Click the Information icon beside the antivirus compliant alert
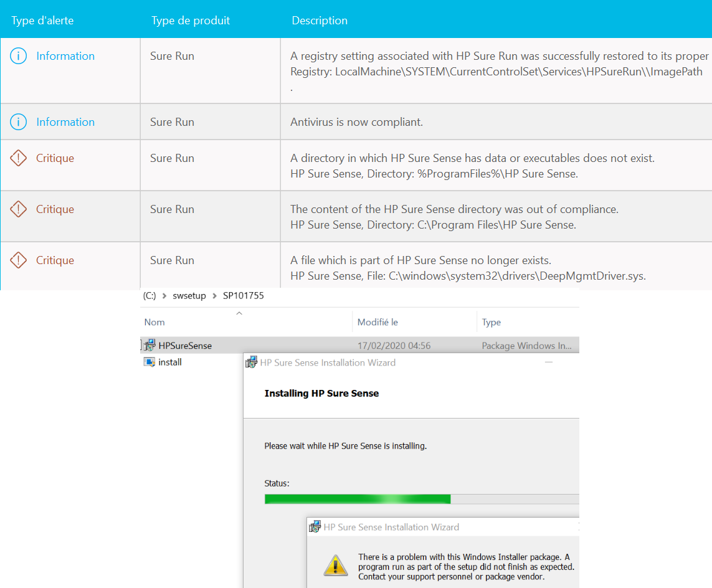Image resolution: width=712 pixels, height=588 pixels. [18, 121]
